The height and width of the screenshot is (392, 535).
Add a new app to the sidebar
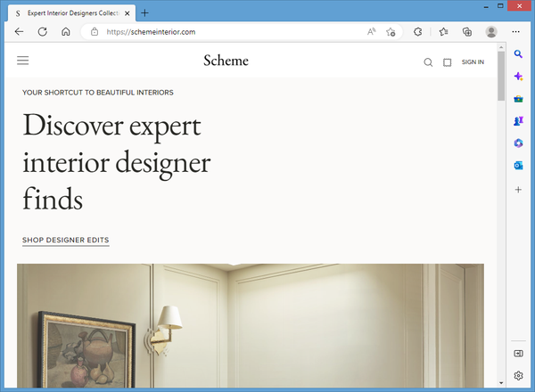pyautogui.click(x=518, y=190)
